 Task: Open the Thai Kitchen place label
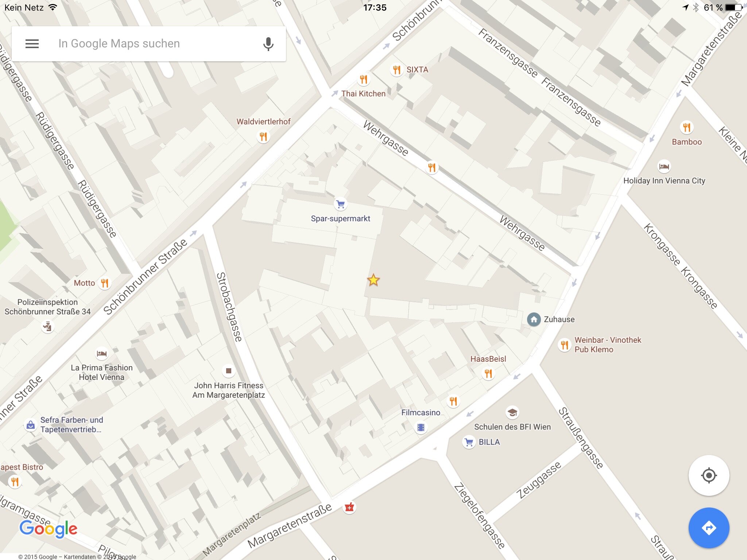coord(363,94)
